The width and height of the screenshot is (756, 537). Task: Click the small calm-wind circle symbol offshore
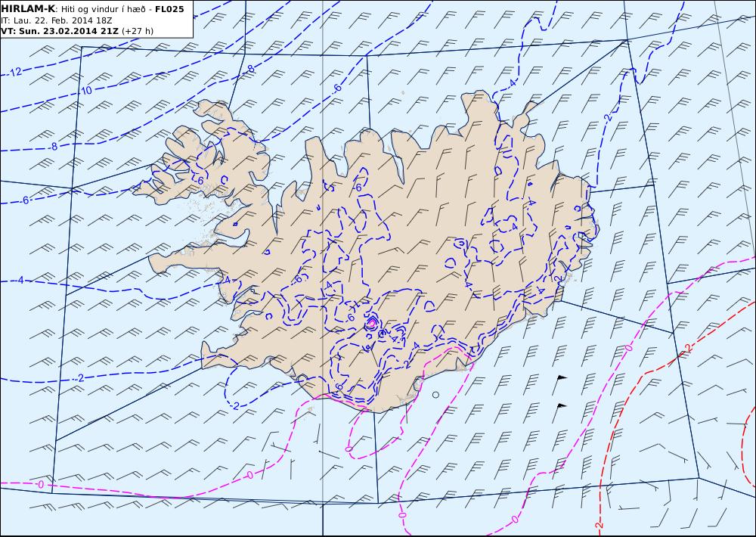click(436, 395)
